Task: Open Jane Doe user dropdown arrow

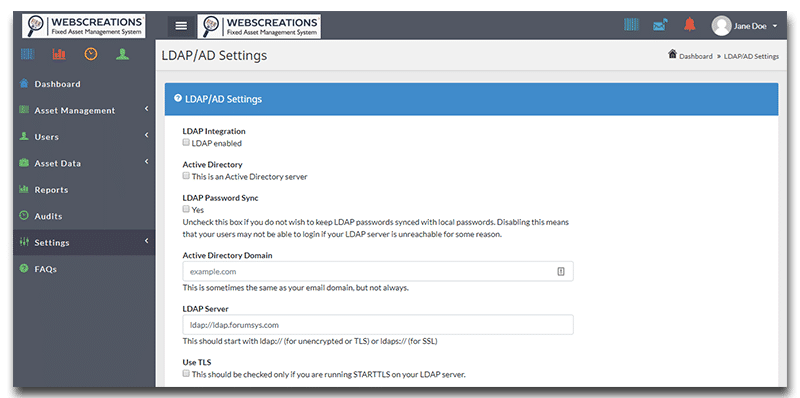Action: [x=775, y=26]
